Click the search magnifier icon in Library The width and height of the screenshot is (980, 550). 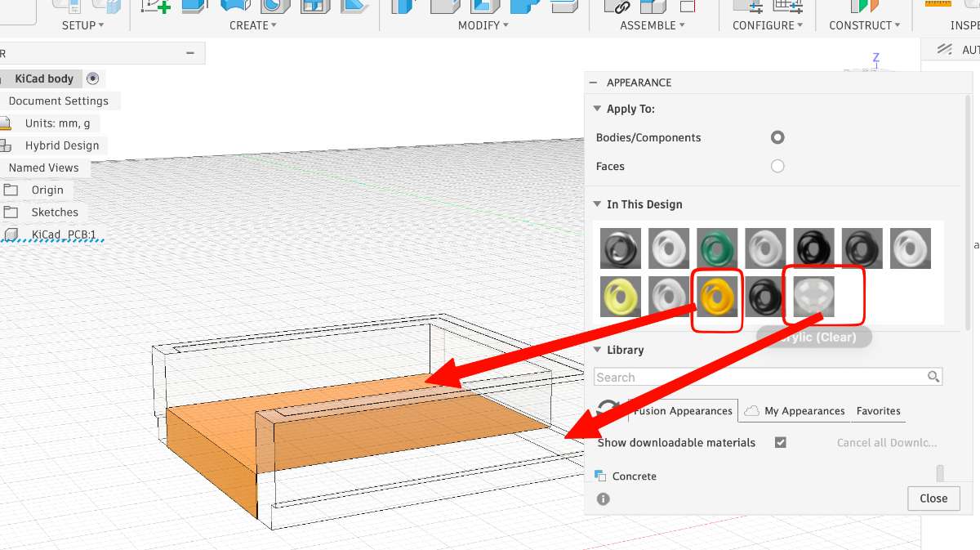[x=933, y=377]
